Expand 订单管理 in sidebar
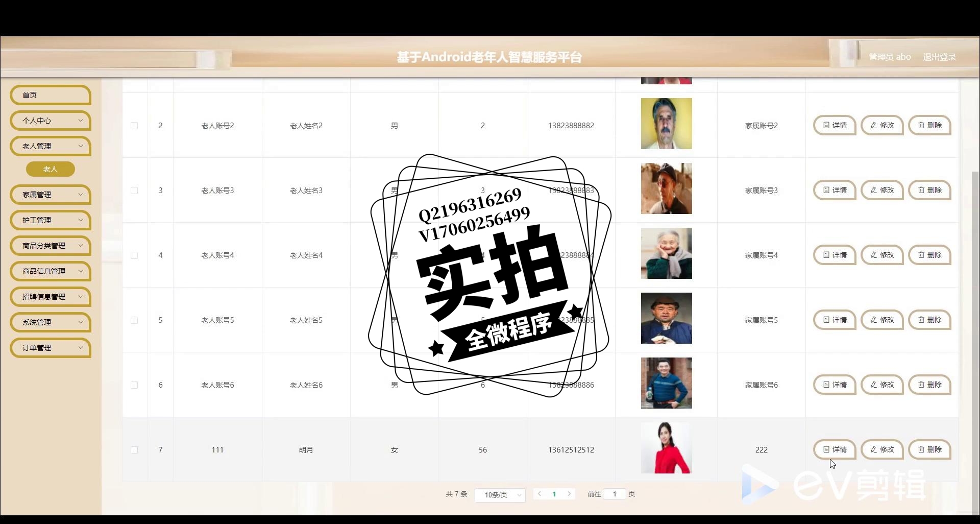This screenshot has height=524, width=980. click(50, 348)
